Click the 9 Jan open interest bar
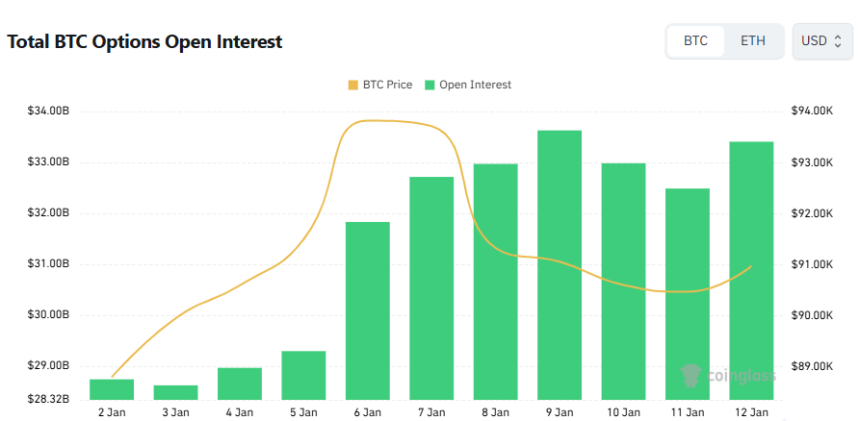This screenshot has height=421, width=860. point(559,265)
